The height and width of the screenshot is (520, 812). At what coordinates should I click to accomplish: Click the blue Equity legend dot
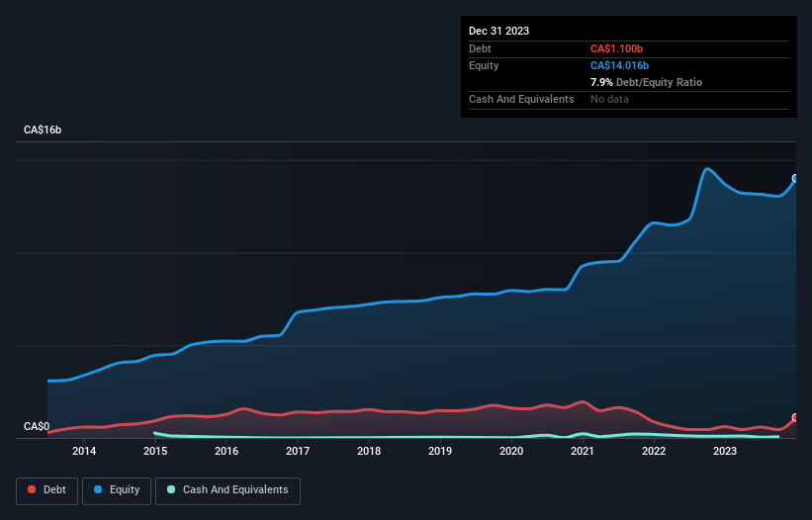(98, 489)
